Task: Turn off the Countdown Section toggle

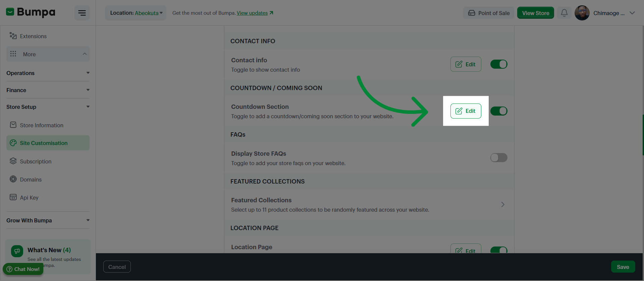Action: click(499, 111)
